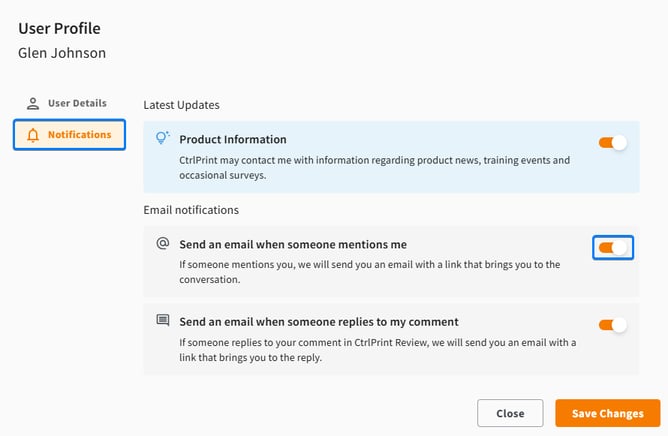668x436 pixels.
Task: Open the User Details tab
Action: pos(76,103)
